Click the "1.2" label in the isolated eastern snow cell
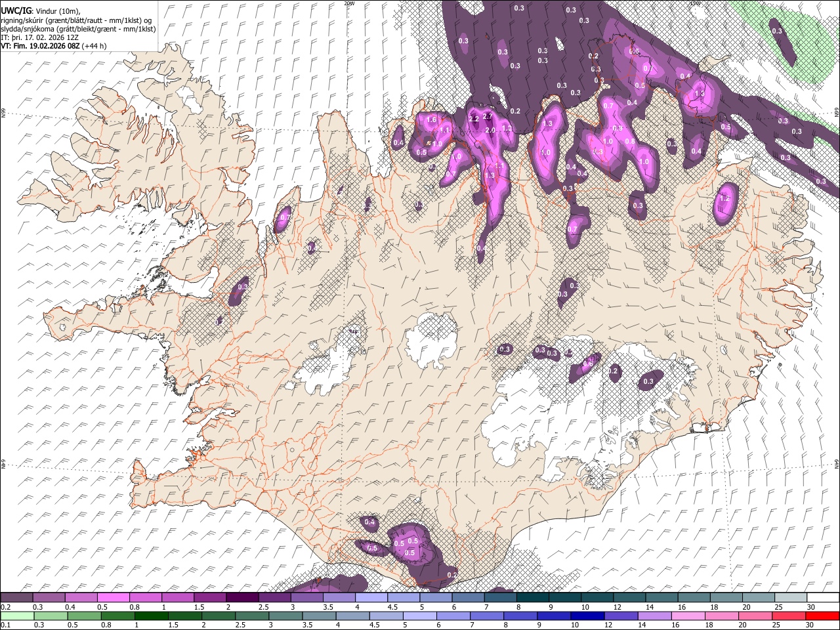840x630 pixels. click(725, 198)
